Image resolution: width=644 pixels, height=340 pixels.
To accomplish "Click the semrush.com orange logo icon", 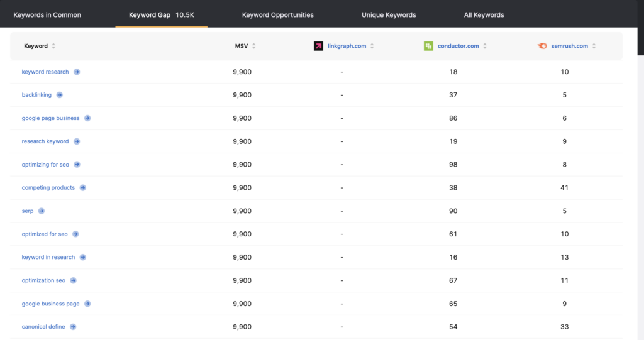I will pyautogui.click(x=542, y=46).
